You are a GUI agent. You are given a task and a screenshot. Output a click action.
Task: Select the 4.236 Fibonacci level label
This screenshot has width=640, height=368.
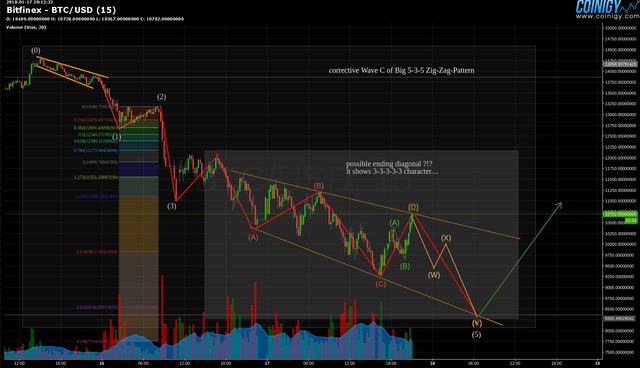97,341
